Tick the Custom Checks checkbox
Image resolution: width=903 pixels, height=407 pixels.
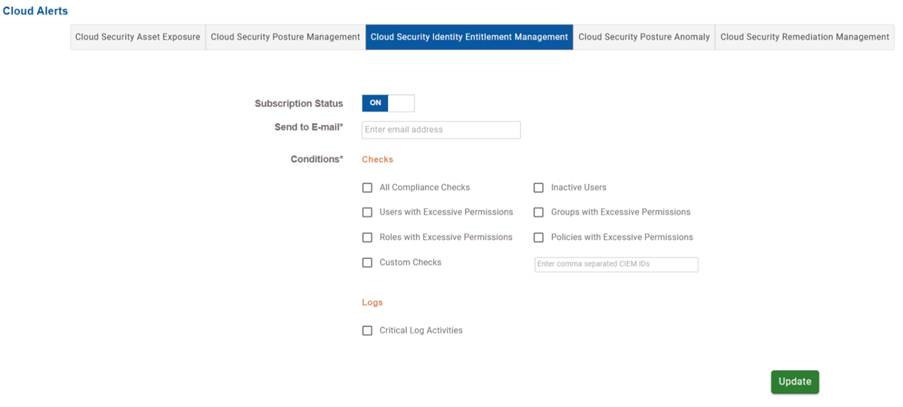pyautogui.click(x=367, y=263)
